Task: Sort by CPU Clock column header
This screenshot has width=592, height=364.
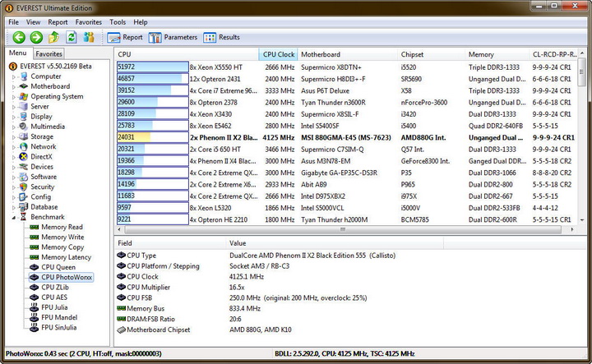Action: 278,54
